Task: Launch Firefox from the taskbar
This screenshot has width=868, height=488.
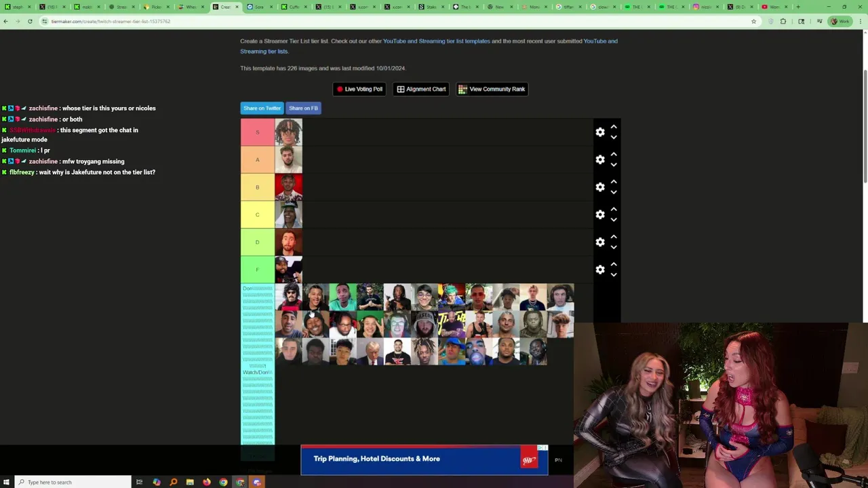Action: coord(207,482)
